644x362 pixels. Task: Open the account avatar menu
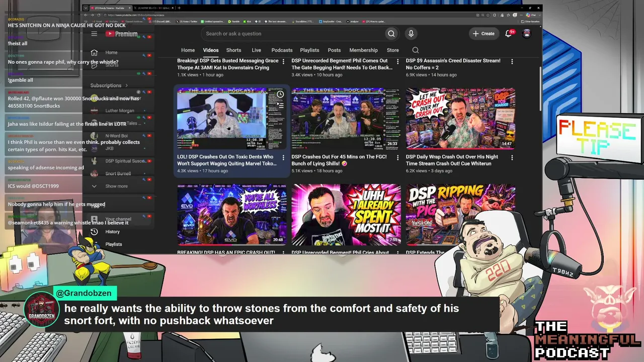527,34
